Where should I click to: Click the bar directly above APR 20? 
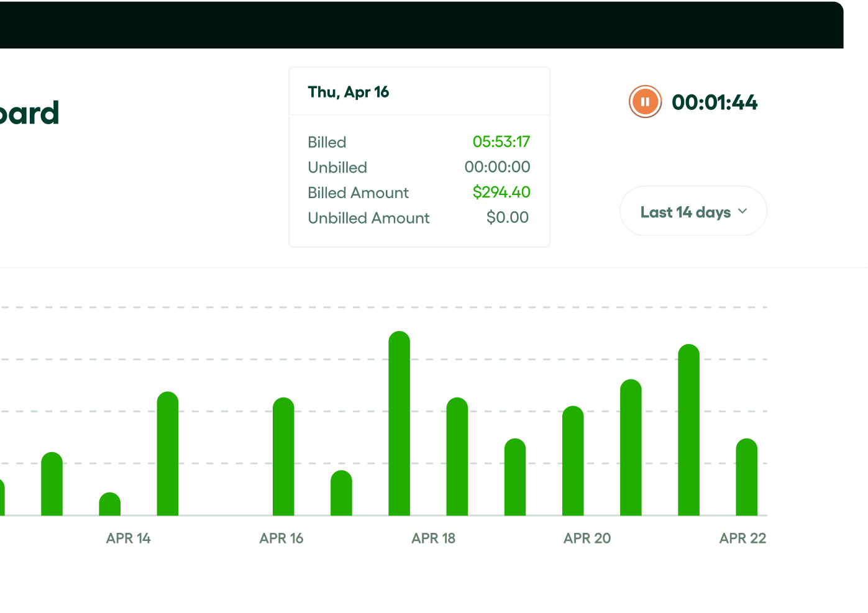573,461
